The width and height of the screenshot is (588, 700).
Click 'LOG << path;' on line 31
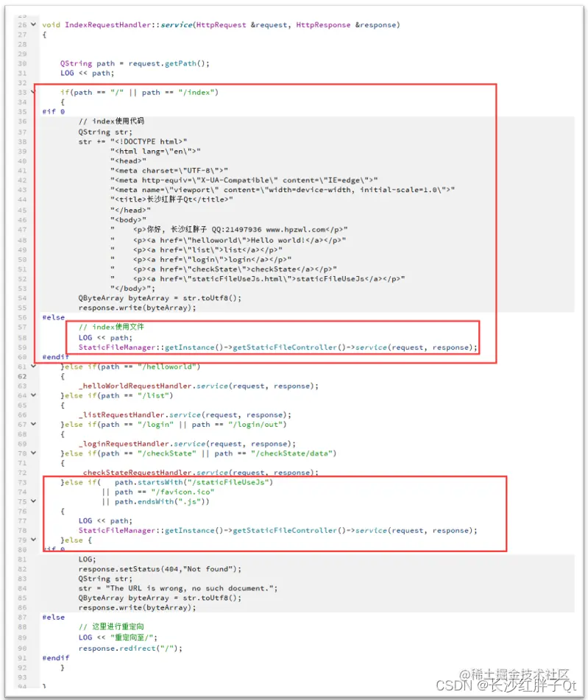pyautogui.click(x=87, y=73)
